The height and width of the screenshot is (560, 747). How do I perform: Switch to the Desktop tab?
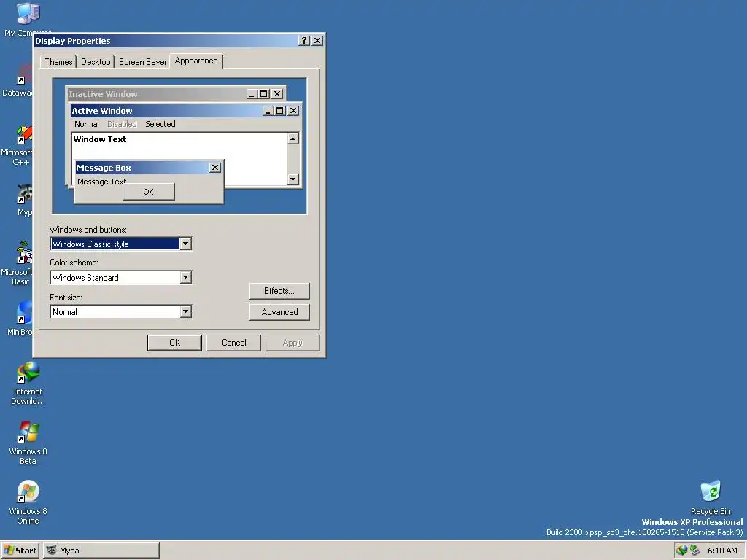[96, 62]
